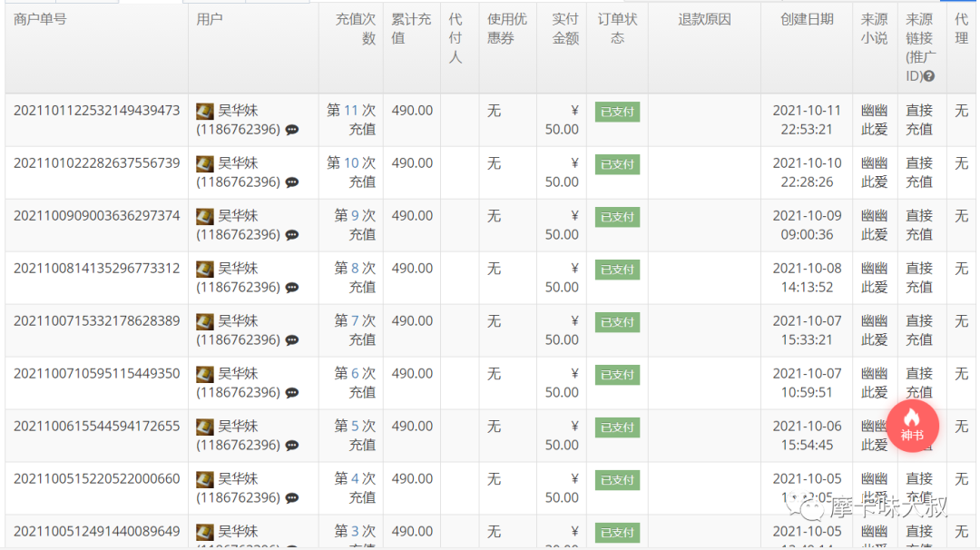Click the help question mark beside 推广ID

(929, 76)
